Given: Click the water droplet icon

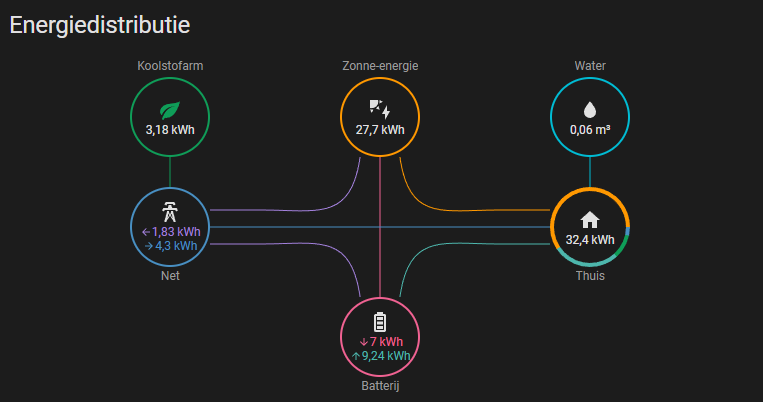Looking at the screenshot, I should tap(590, 110).
